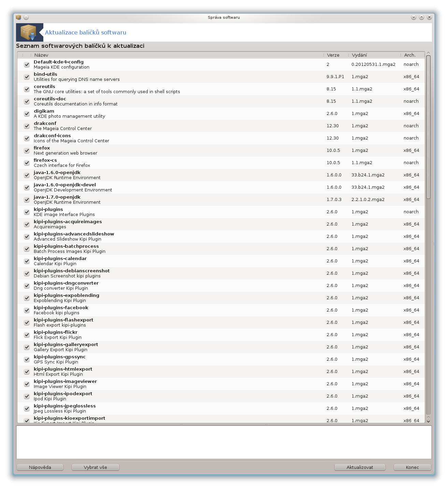Click the kipi-plugins-htmlexport package name

click(63, 369)
